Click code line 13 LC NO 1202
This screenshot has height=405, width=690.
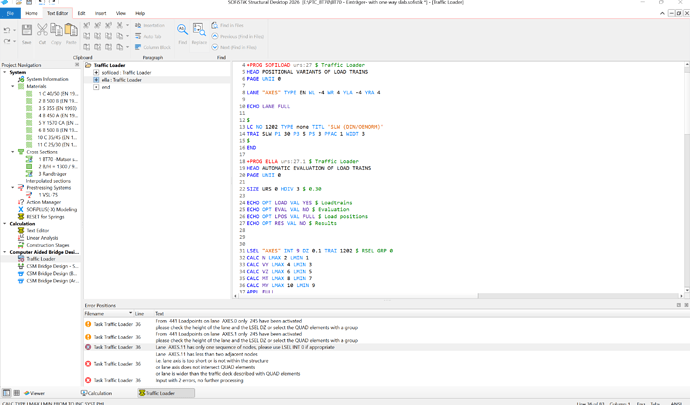click(315, 127)
